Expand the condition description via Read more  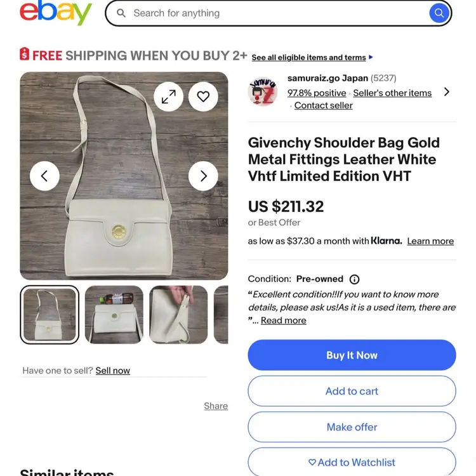(x=283, y=321)
